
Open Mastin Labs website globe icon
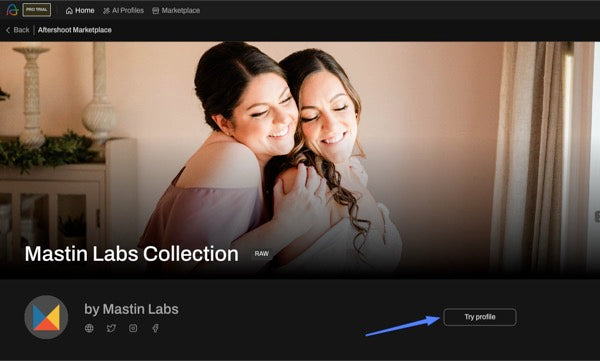pyautogui.click(x=89, y=328)
